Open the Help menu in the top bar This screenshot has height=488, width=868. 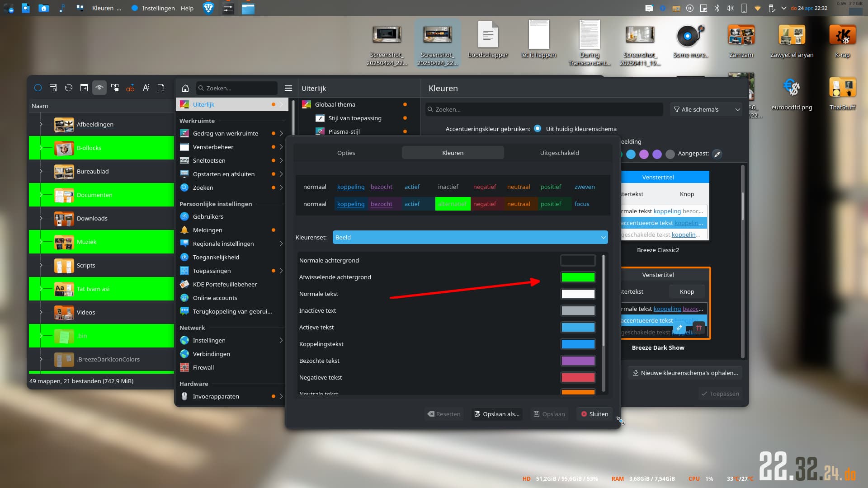187,8
